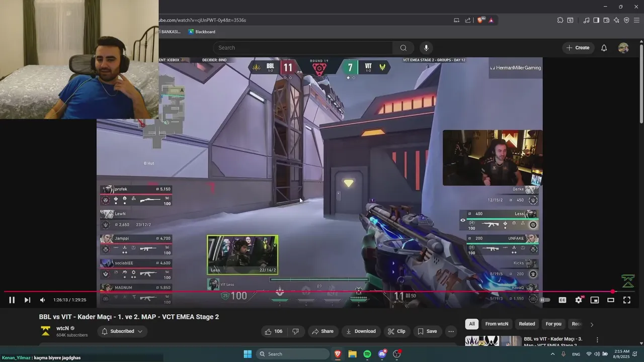Open the Leo AI sparkle icon

[616, 20]
